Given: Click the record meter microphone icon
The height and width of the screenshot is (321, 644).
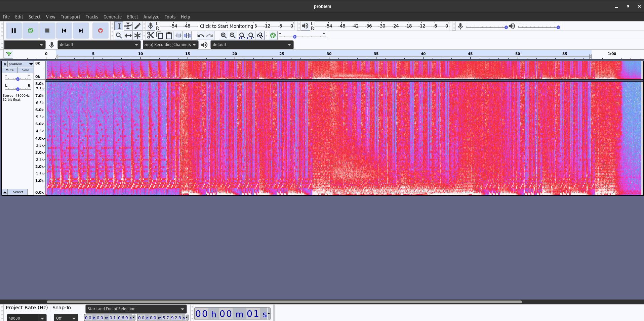Looking at the screenshot, I should 151,26.
